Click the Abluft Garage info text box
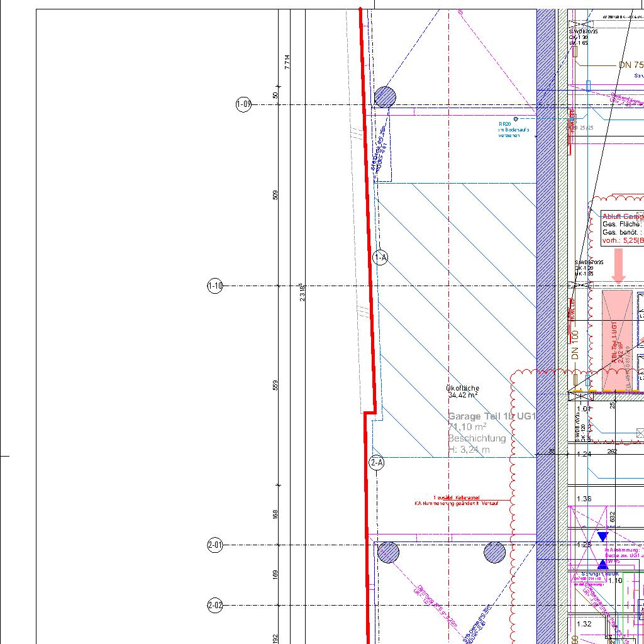This screenshot has height=644, width=644. 622,228
